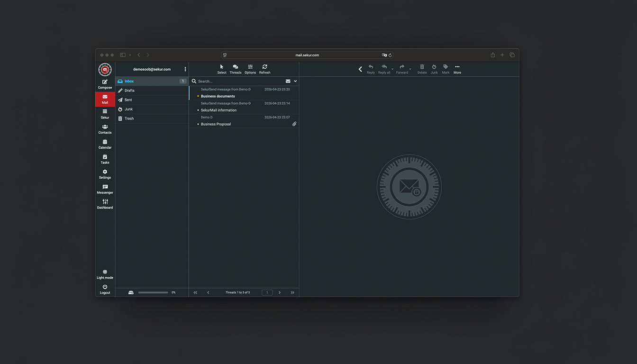Click the Reply button

pyautogui.click(x=371, y=69)
